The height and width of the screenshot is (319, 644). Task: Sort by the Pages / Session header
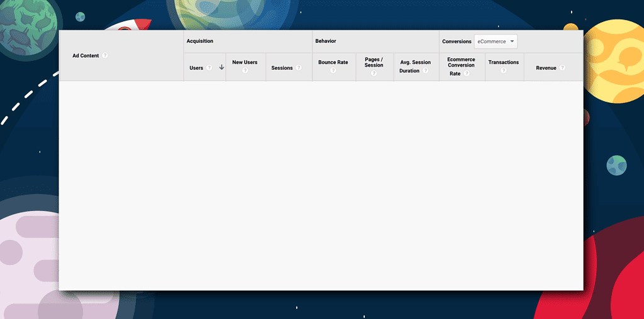pyautogui.click(x=374, y=62)
